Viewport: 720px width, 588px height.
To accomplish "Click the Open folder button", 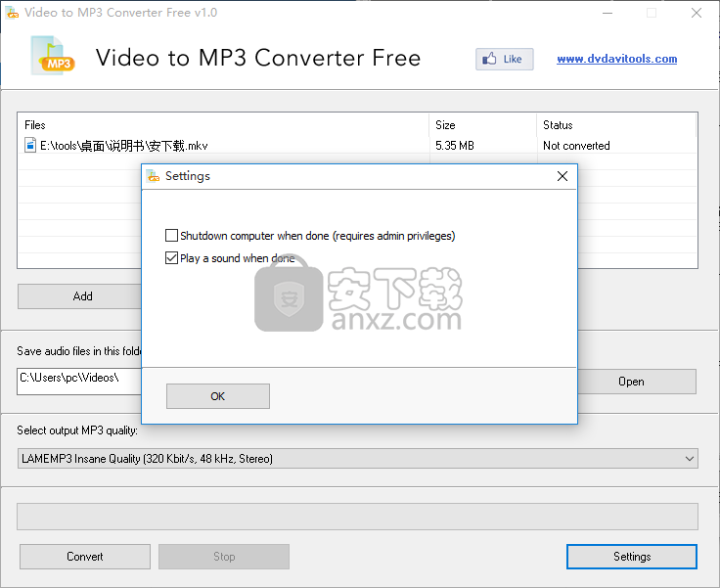I will tap(631, 382).
